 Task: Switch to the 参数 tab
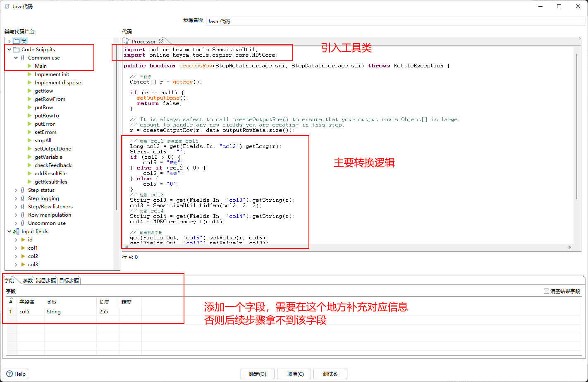(x=28, y=280)
